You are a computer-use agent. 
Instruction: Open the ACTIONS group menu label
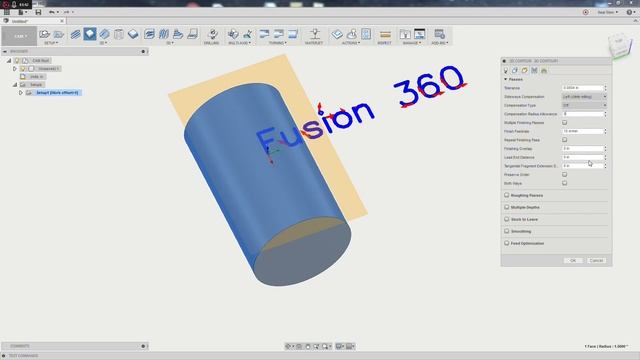351,43
